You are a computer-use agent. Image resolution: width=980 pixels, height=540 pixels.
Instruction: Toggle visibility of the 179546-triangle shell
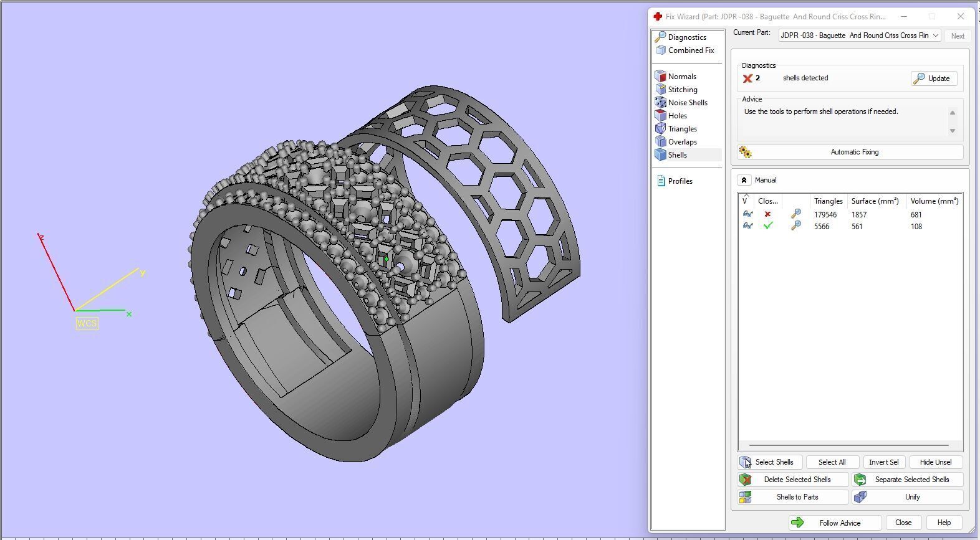747,214
